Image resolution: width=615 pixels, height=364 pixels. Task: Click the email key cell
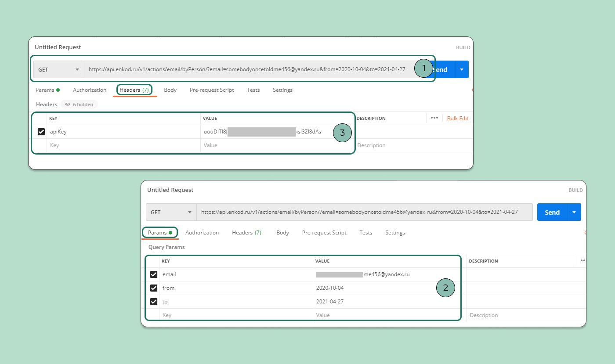coord(236,274)
